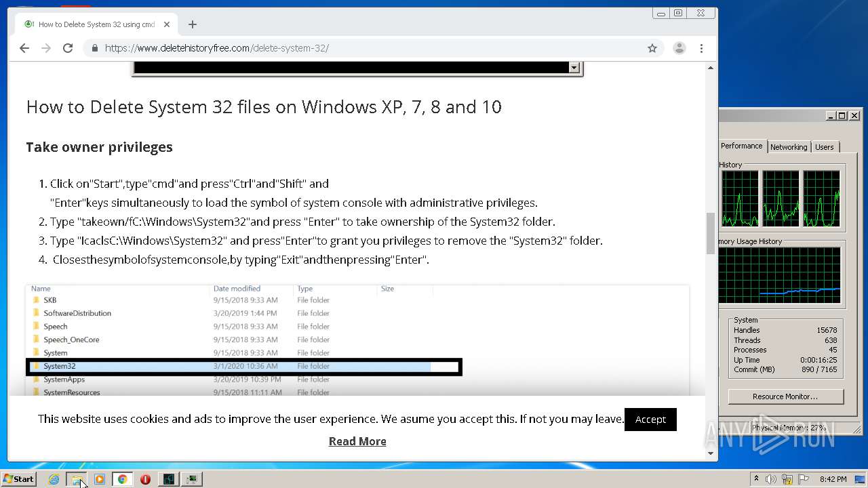Open Windows Explorer from taskbar
Image resolution: width=868 pixels, height=488 pixels.
pos(77,479)
